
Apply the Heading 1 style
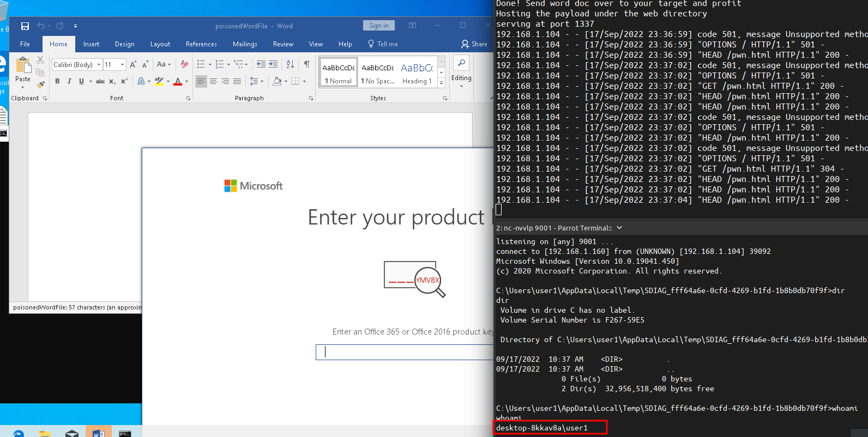(x=417, y=72)
